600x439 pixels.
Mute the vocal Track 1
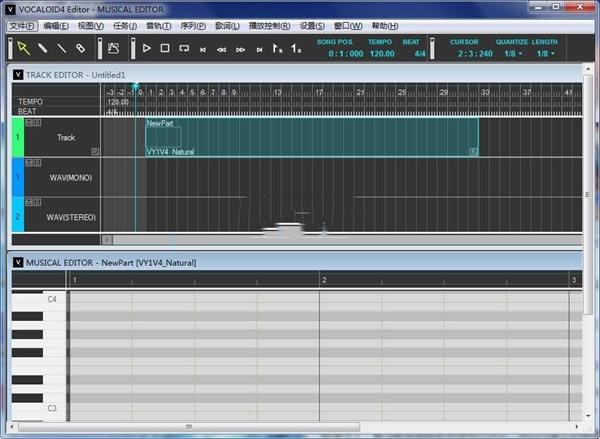(x=29, y=122)
